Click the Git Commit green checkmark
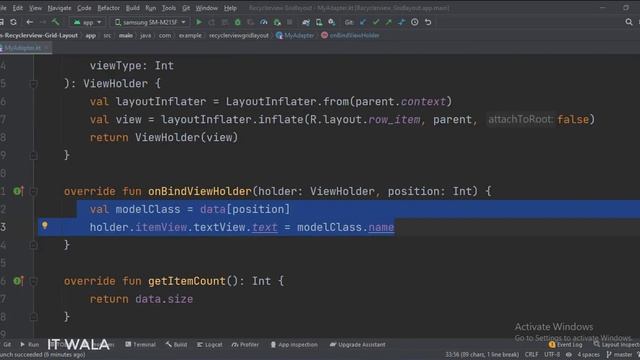The width and height of the screenshot is (640, 360). (376, 22)
